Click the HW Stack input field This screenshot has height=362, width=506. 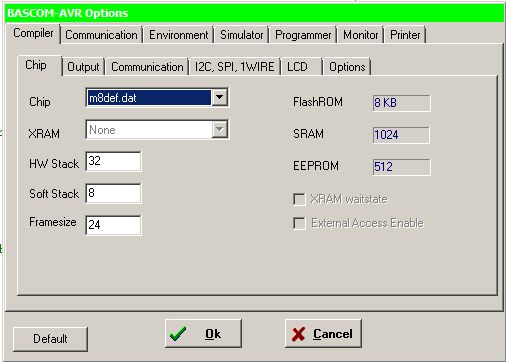113,161
